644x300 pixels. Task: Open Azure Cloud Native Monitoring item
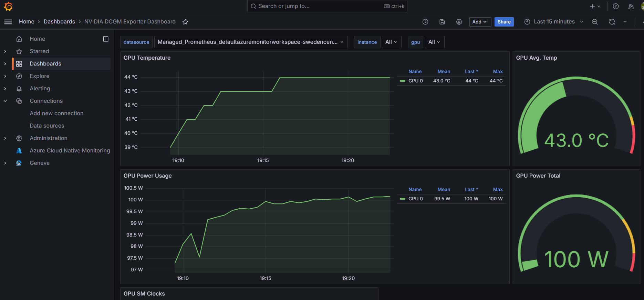70,151
